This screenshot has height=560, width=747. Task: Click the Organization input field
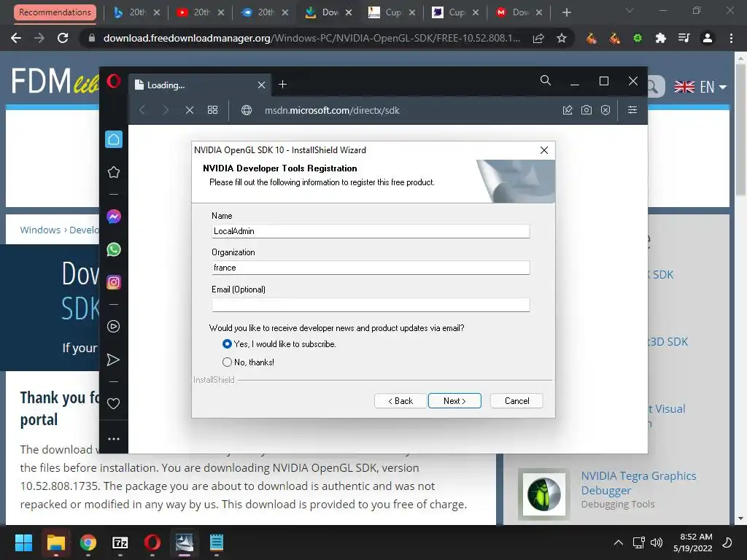371,268
